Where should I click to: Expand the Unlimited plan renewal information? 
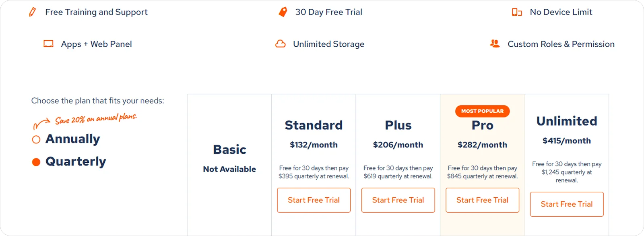[567, 172]
